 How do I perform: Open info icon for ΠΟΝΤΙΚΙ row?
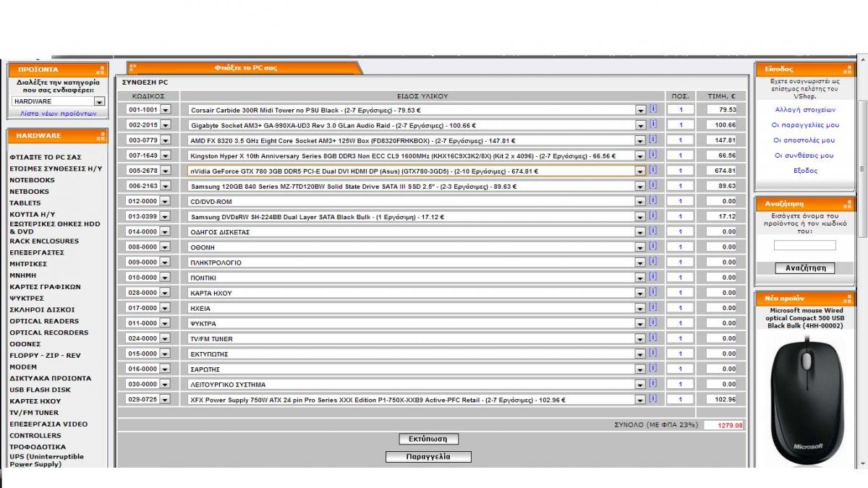click(x=652, y=277)
